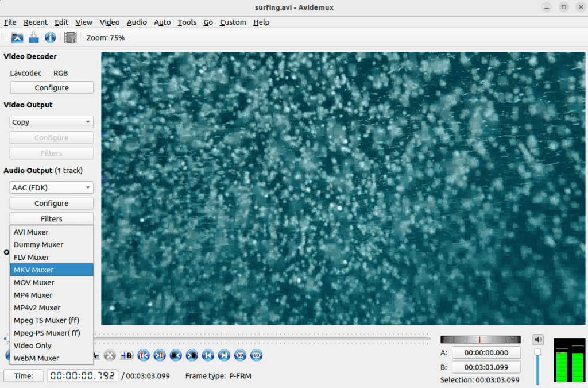Select MP4 Muxer from the list

32,295
